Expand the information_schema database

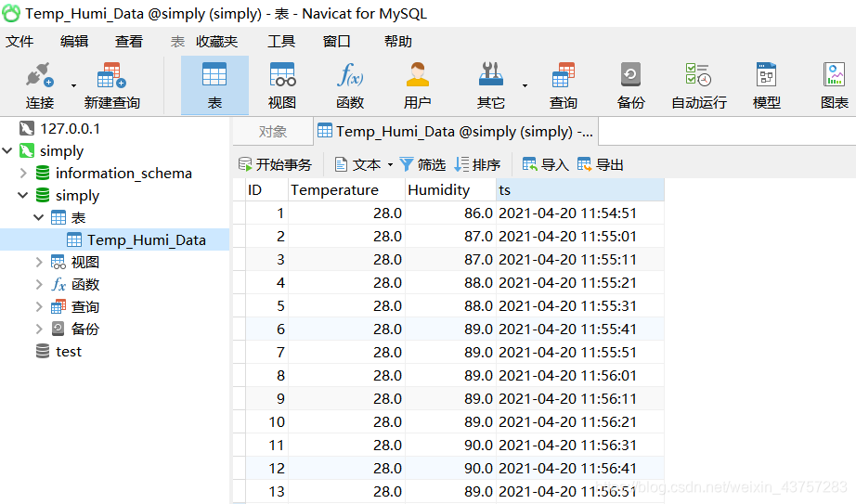point(23,173)
